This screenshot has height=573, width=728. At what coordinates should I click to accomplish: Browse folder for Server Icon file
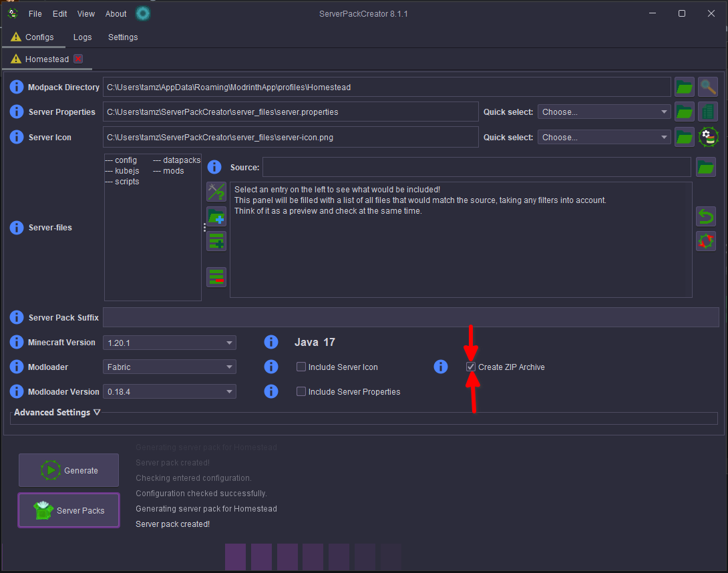pos(685,137)
